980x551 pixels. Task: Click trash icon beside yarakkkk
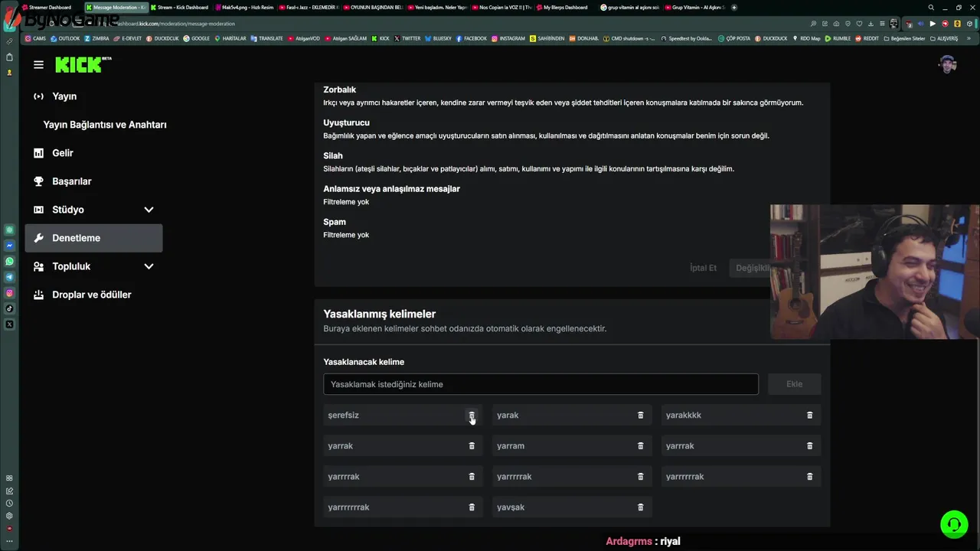pyautogui.click(x=809, y=416)
